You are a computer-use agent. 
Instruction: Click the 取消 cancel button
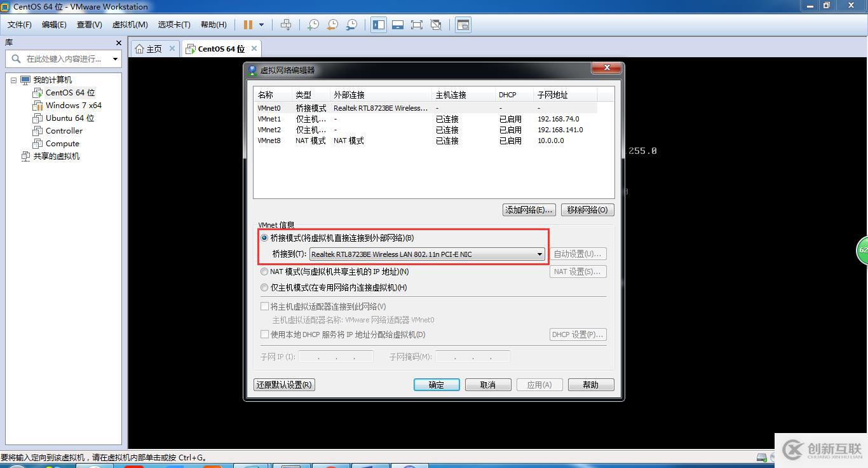tap(488, 385)
